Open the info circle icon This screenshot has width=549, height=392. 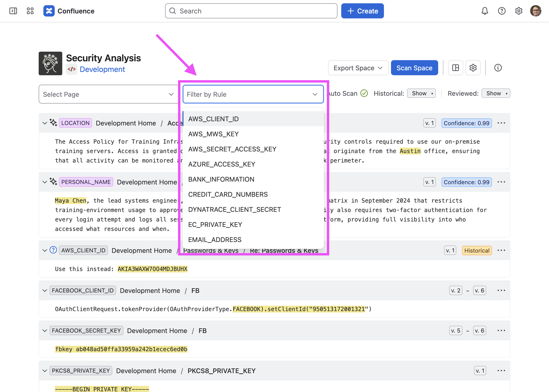(498, 68)
